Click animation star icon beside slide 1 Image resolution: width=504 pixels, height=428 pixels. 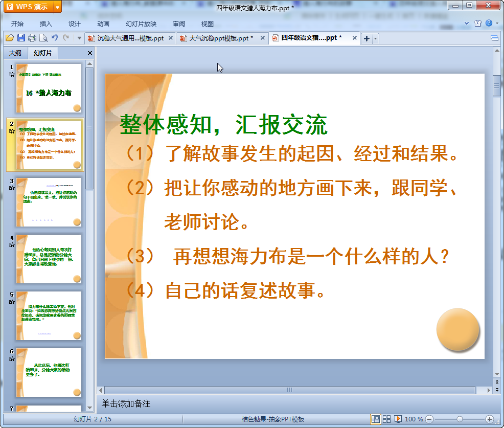coord(12,75)
